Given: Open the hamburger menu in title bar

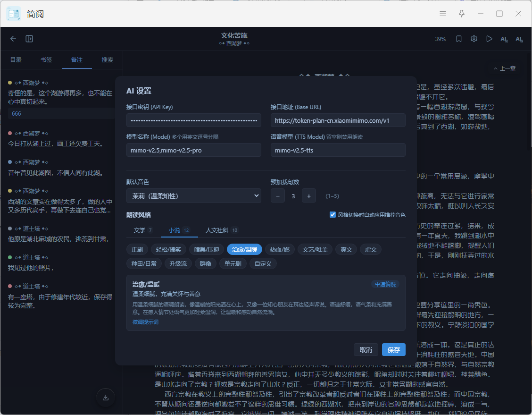Looking at the screenshot, I should 443,14.
